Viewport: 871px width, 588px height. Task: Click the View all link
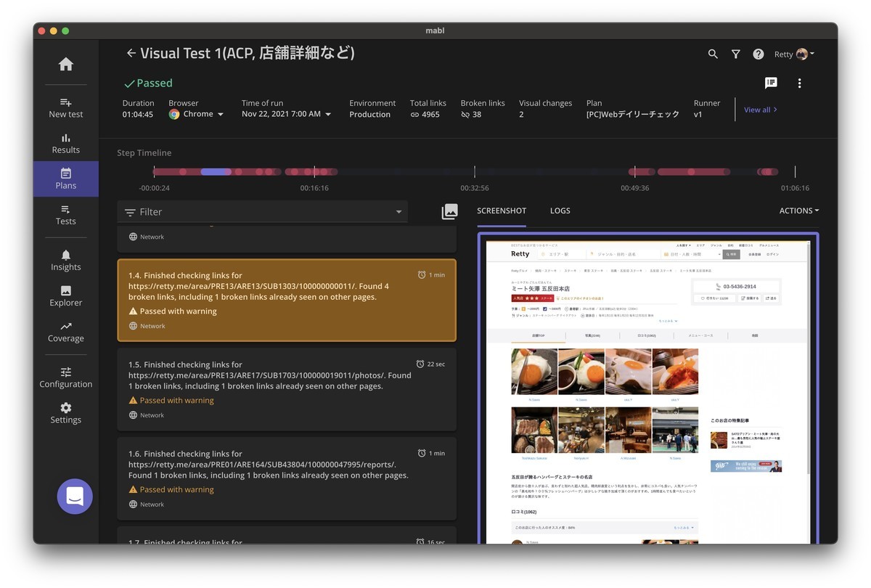[x=761, y=110]
